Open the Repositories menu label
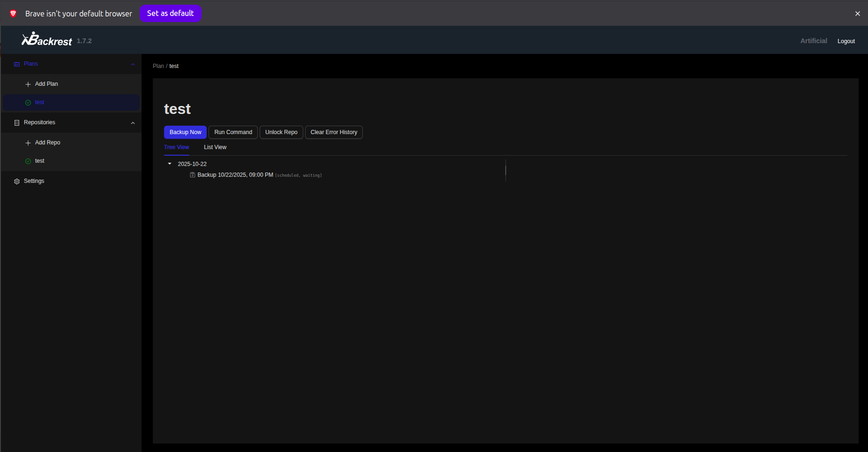868x452 pixels. point(39,122)
